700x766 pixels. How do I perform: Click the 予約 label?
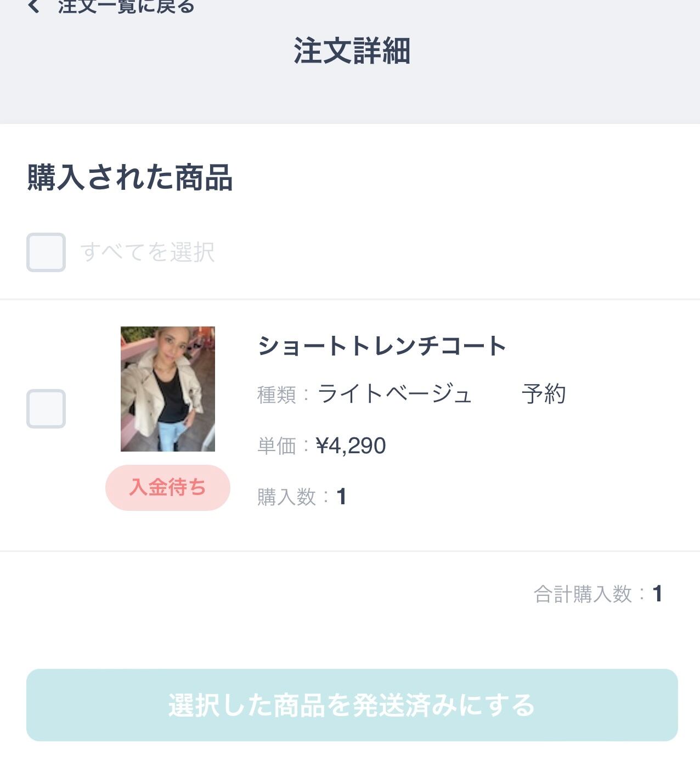pyautogui.click(x=544, y=394)
